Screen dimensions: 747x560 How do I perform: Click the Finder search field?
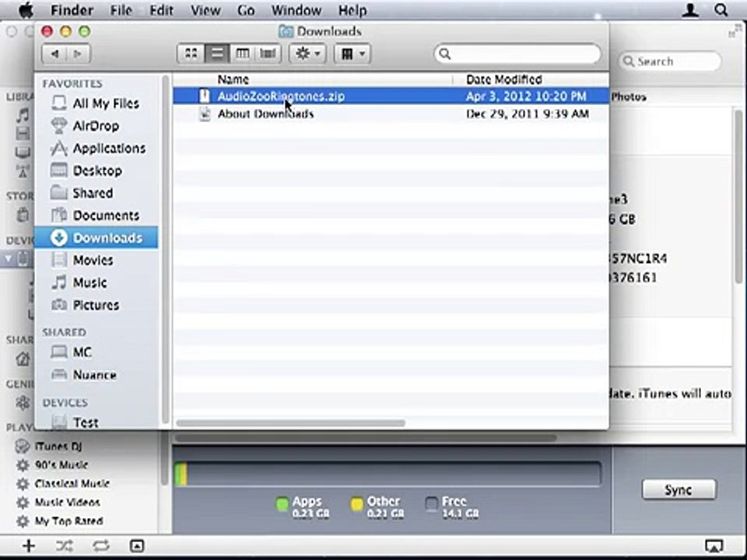[517, 54]
